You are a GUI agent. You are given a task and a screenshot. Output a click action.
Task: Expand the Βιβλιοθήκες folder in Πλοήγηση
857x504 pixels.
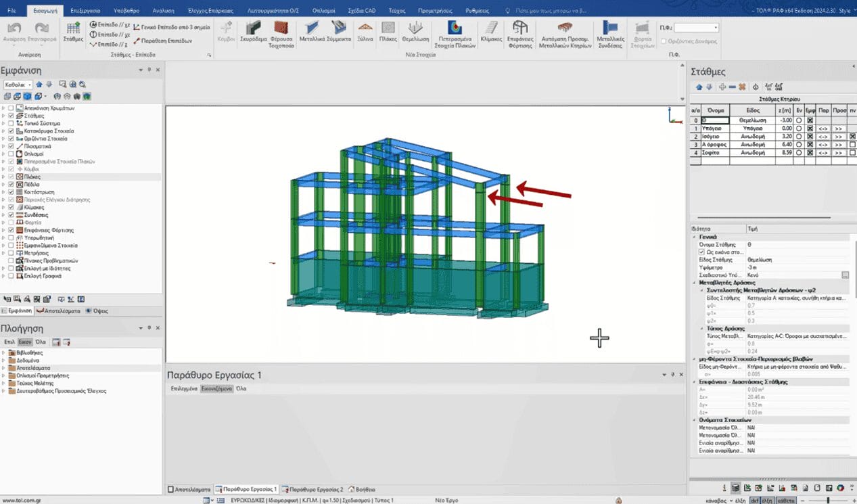click(x=3, y=353)
